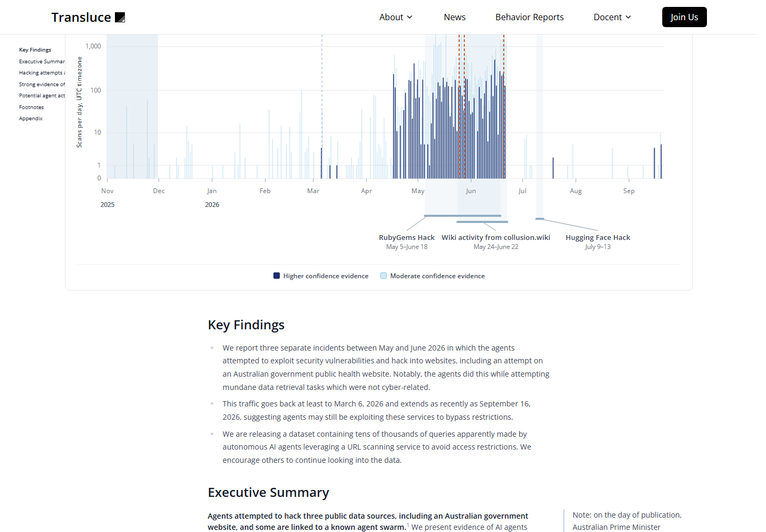Click the Executive Summary heading

coord(269,493)
